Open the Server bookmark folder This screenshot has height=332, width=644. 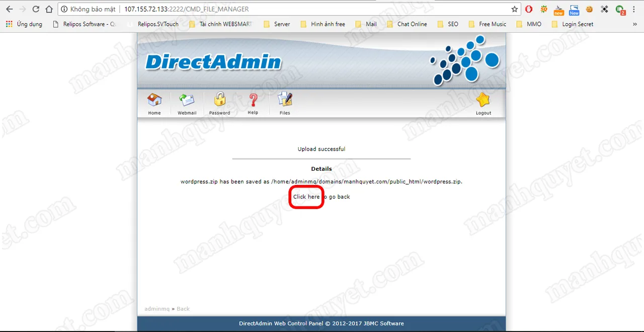point(277,24)
